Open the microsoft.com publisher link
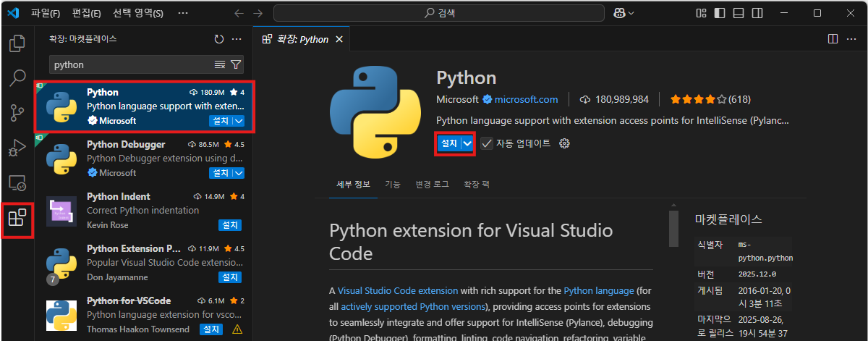This screenshot has height=341, width=868. point(526,99)
